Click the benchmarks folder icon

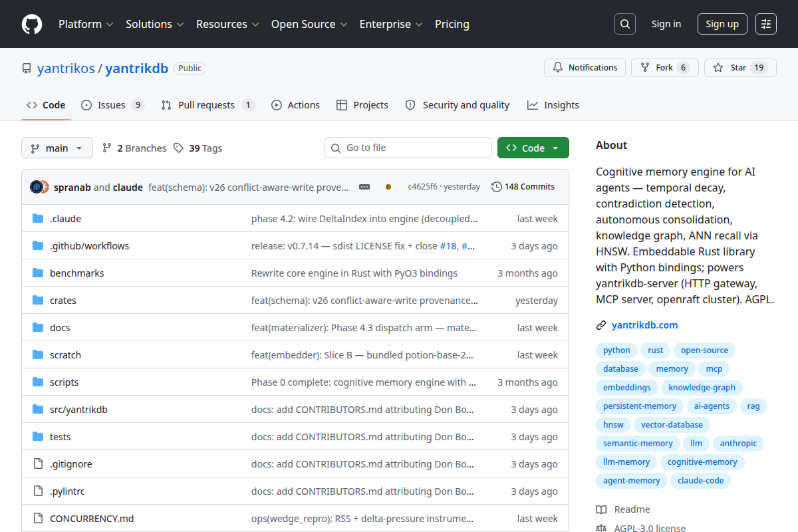pos(38,273)
